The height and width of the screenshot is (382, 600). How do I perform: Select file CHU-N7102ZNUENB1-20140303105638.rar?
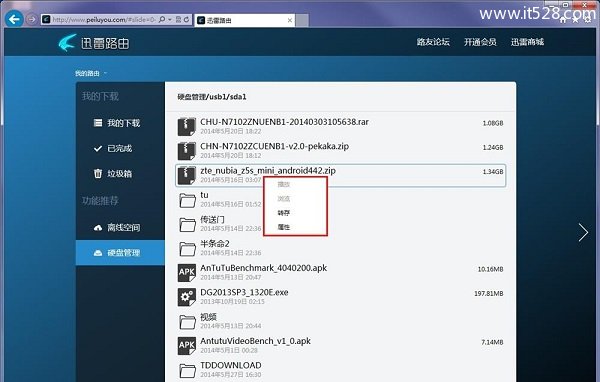[x=284, y=122]
